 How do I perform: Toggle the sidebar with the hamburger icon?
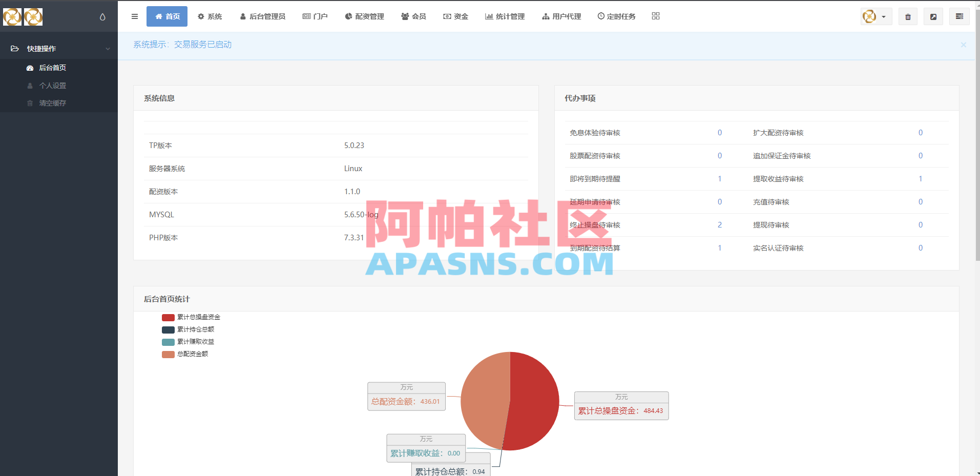coord(134,16)
